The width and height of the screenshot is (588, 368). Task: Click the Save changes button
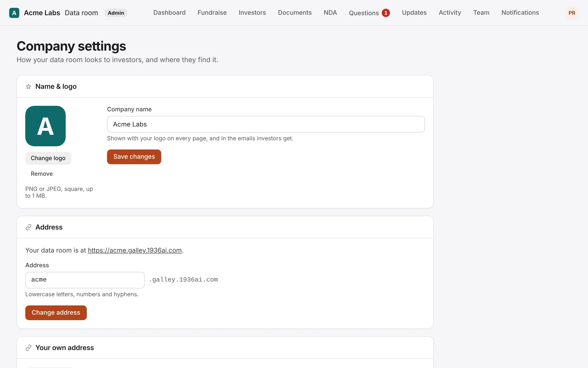pyautogui.click(x=134, y=157)
